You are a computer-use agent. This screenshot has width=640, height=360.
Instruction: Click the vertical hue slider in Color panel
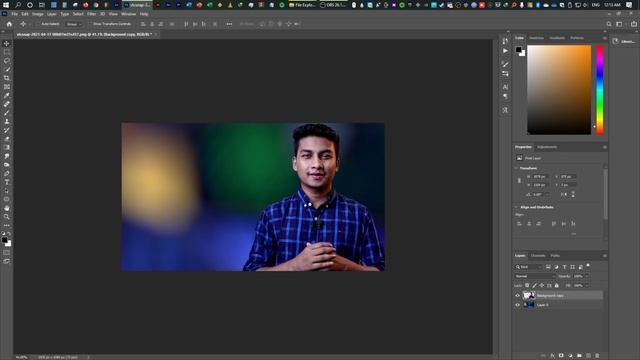(x=600, y=90)
